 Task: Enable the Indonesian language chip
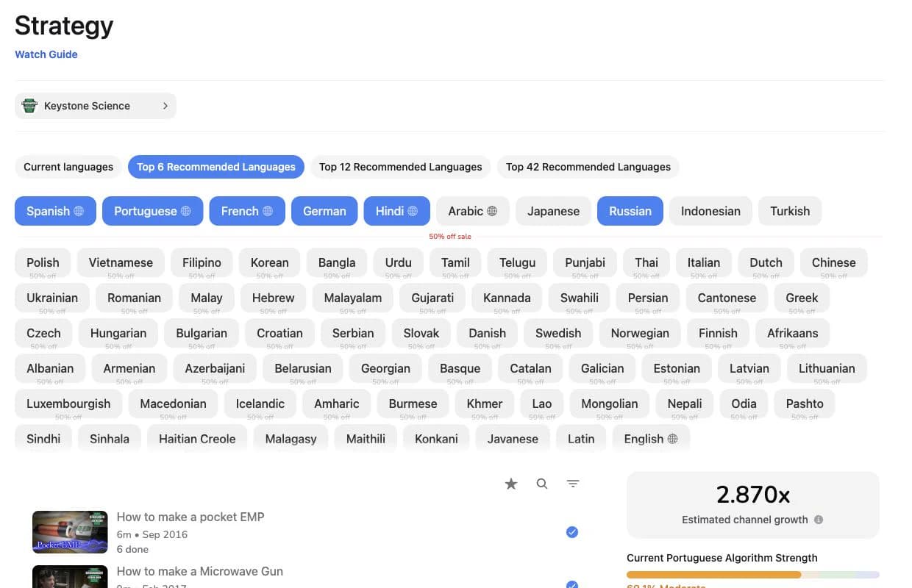[x=710, y=211]
